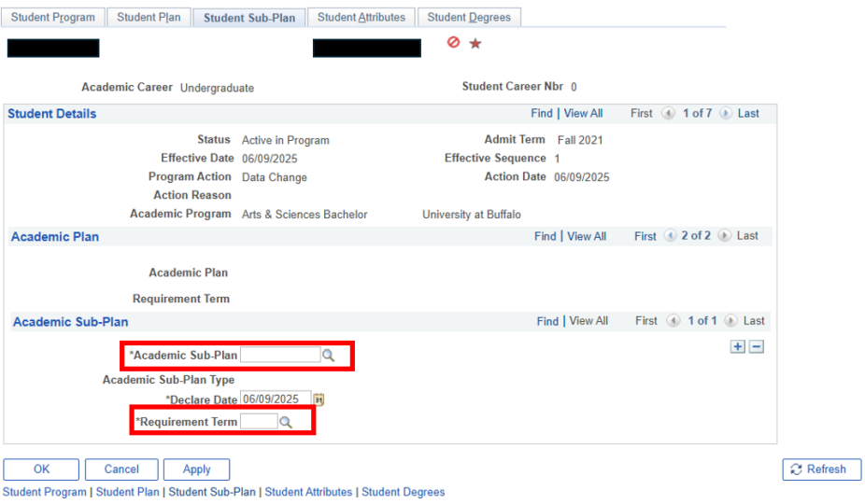
Task: Add a new Academic Sub-Plan row
Action: [738, 347]
